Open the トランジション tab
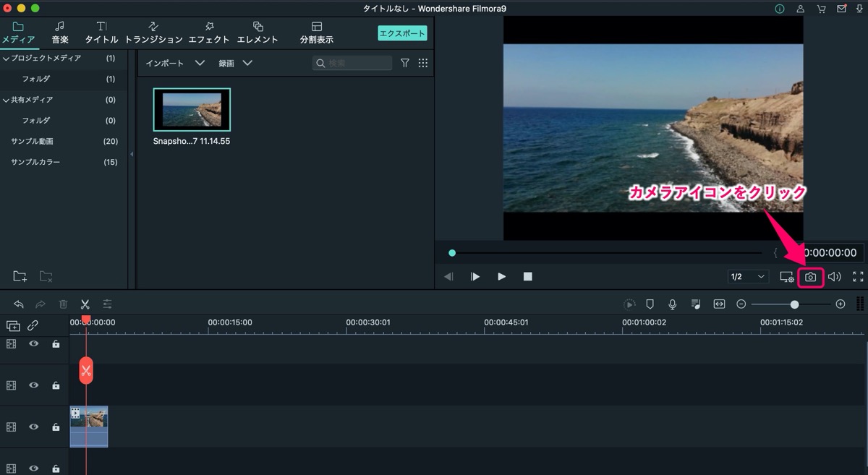The width and height of the screenshot is (868, 475). (154, 33)
